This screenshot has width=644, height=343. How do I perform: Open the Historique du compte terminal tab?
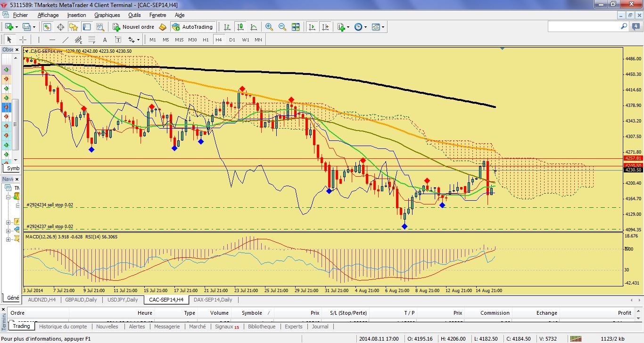(63, 327)
